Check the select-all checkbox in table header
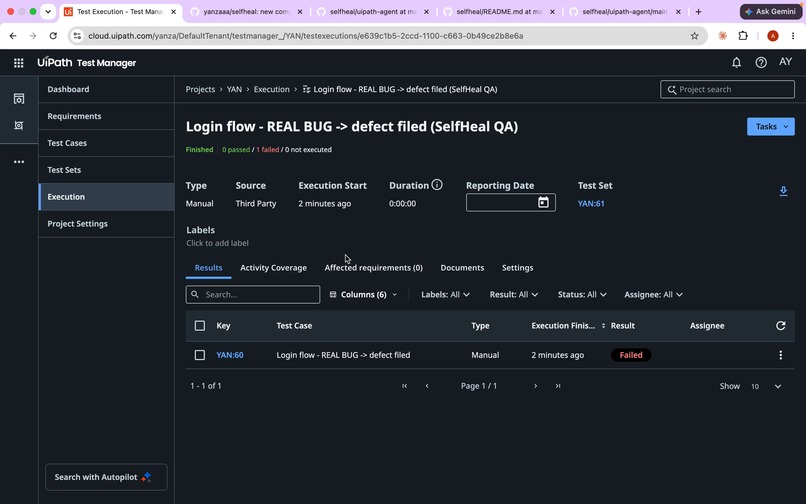This screenshot has height=504, width=806. coord(200,326)
